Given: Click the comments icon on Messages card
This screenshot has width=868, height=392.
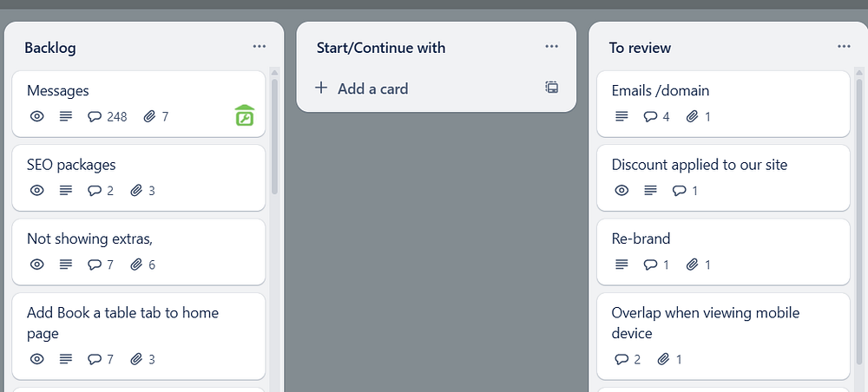Looking at the screenshot, I should 95,116.
